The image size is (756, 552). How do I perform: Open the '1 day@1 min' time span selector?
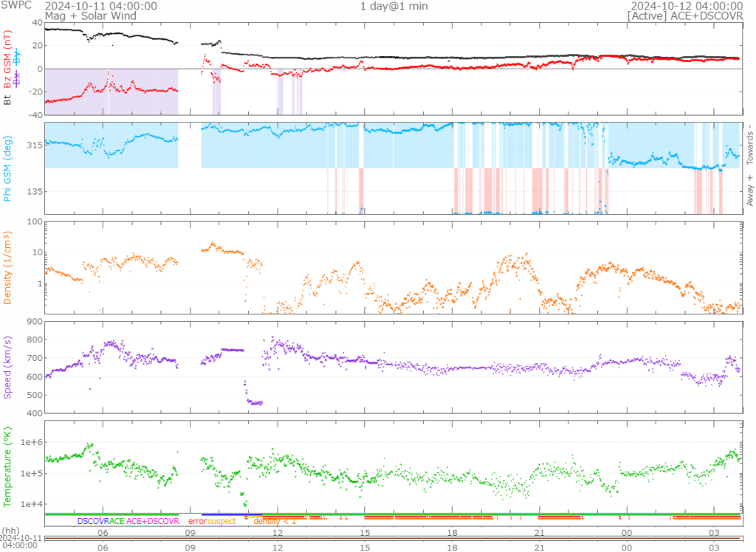pyautogui.click(x=394, y=6)
